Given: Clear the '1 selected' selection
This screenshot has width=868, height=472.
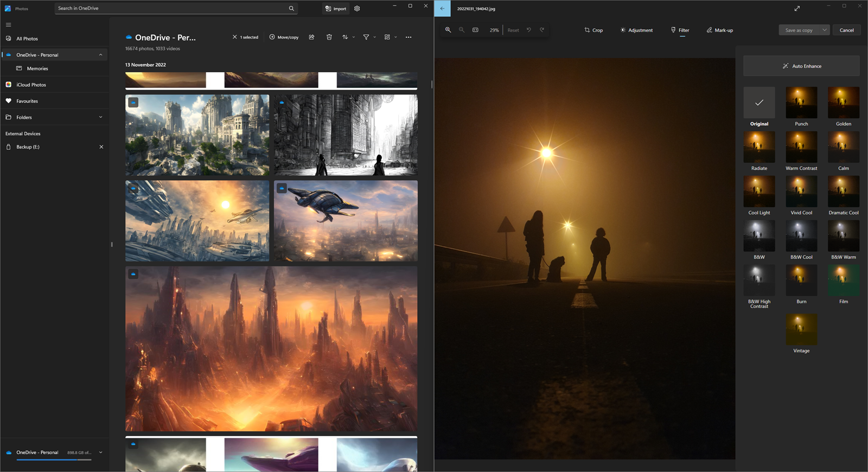Looking at the screenshot, I should pos(234,37).
